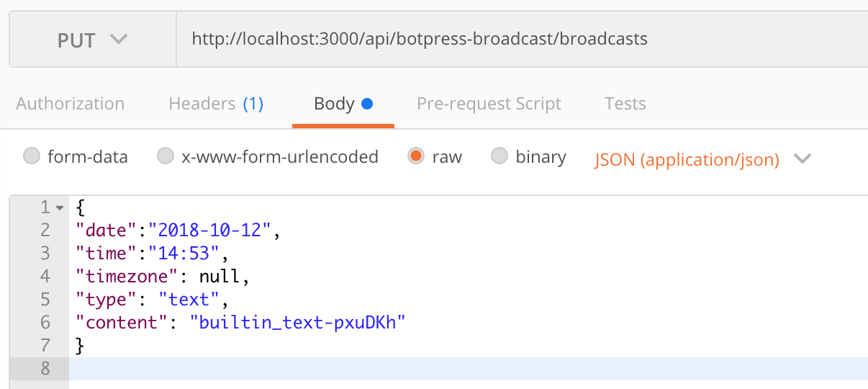This screenshot has width=868, height=389.
Task: Open the Pre-request Script tab
Action: click(489, 104)
